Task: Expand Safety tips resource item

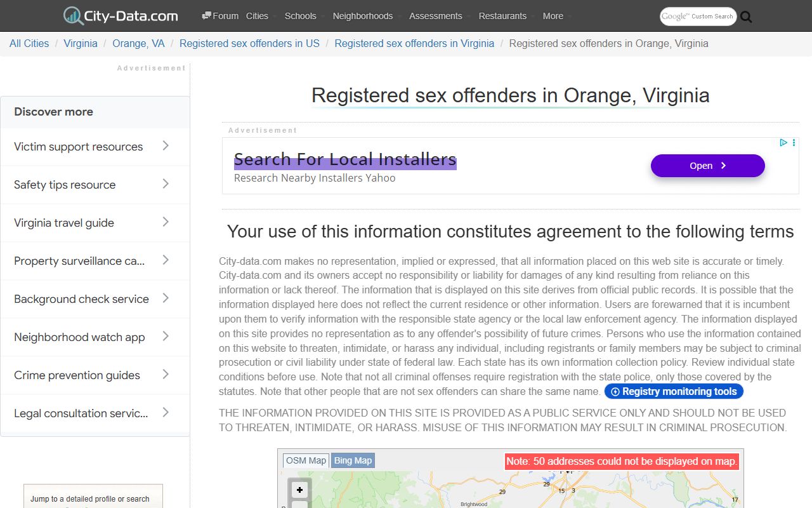Action: 95,185
